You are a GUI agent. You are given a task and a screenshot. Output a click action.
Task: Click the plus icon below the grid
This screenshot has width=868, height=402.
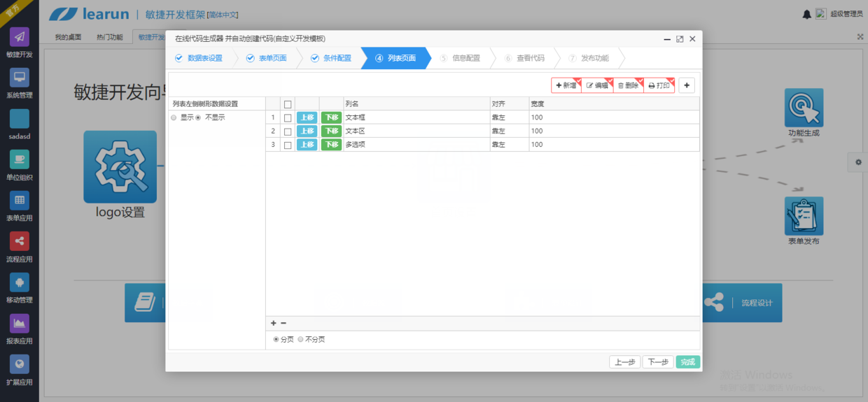pyautogui.click(x=274, y=323)
